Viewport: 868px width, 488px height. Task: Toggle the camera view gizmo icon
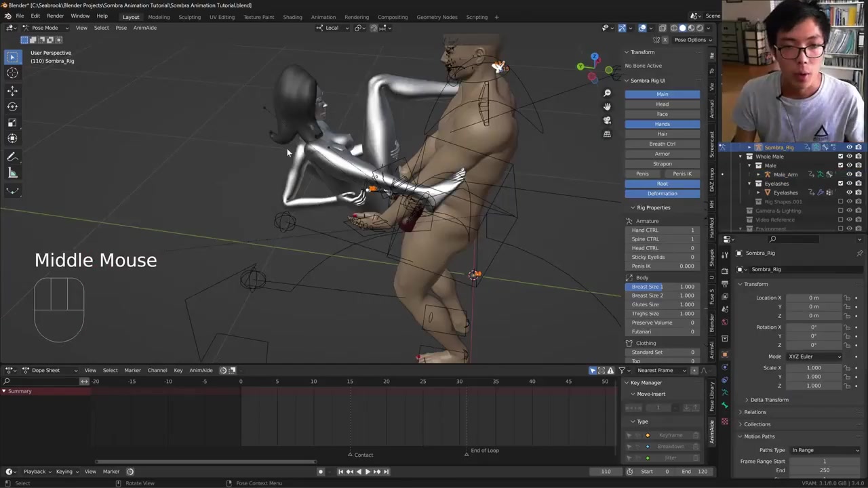pos(607,120)
